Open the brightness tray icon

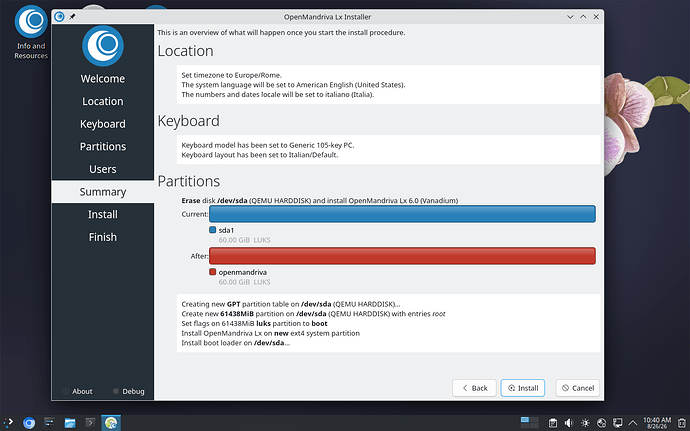pos(585,423)
